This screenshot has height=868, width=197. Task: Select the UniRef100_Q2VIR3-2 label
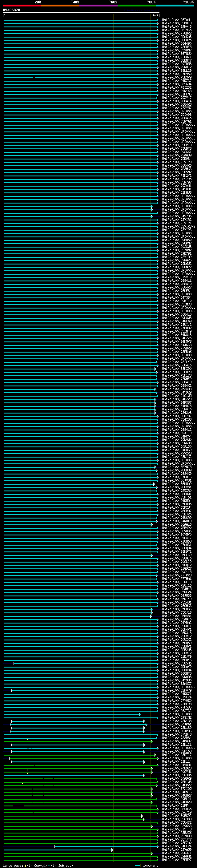[179, 226]
